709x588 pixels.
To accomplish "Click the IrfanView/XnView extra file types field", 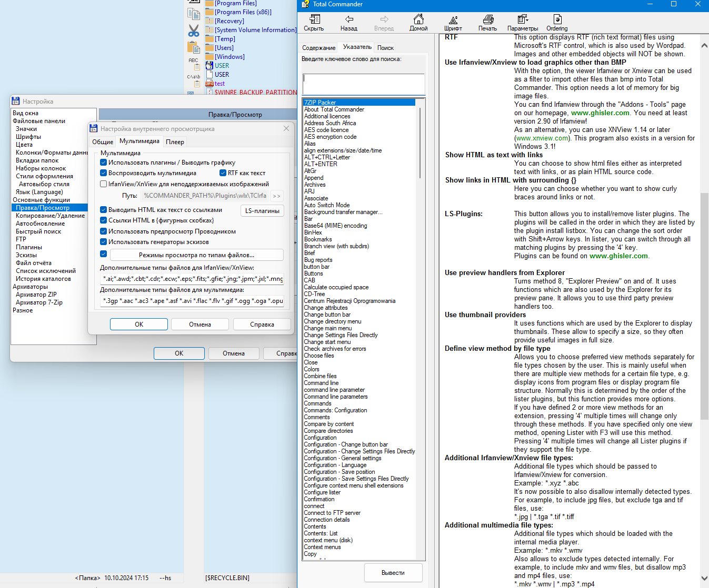I will click(192, 279).
